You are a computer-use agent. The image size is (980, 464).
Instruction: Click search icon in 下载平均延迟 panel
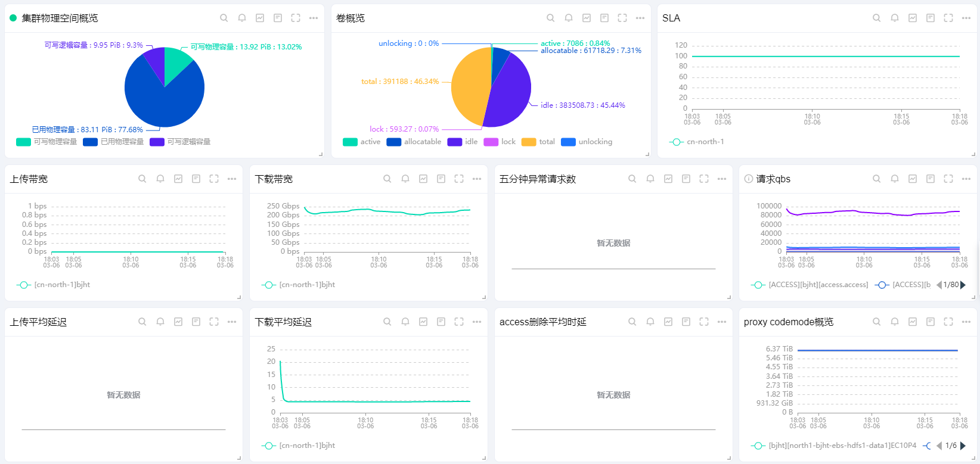click(387, 322)
